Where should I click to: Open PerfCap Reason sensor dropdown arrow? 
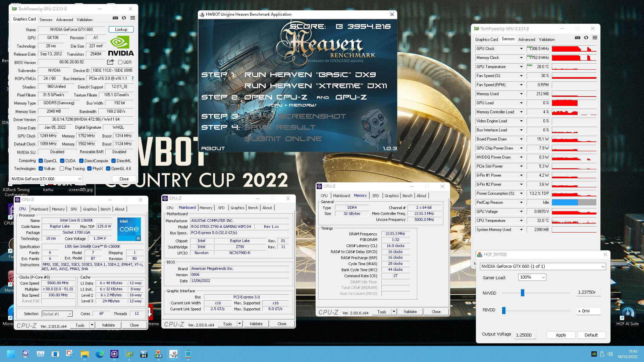click(x=521, y=202)
